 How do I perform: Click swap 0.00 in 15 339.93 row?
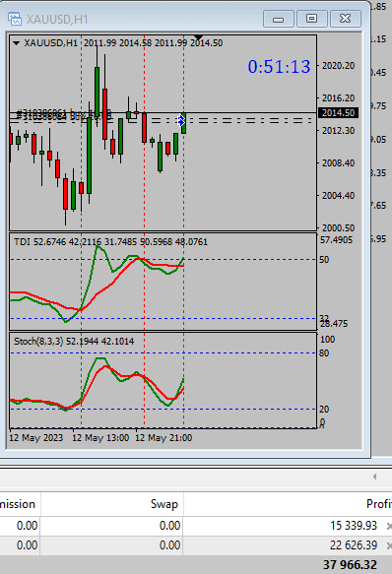pos(169,526)
